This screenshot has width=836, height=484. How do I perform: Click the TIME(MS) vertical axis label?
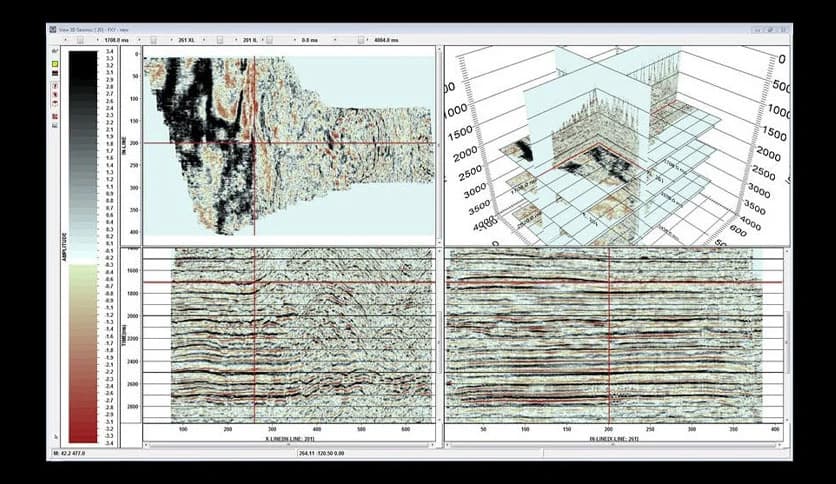(x=125, y=336)
